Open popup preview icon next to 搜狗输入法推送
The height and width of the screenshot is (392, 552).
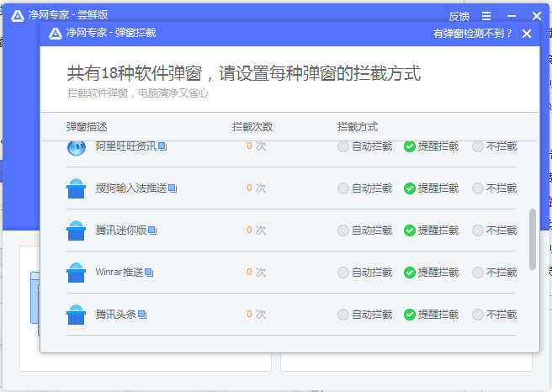pos(172,188)
